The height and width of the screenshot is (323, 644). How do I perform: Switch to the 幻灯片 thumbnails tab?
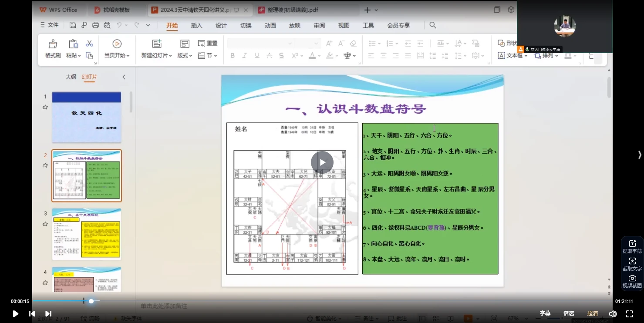point(89,77)
